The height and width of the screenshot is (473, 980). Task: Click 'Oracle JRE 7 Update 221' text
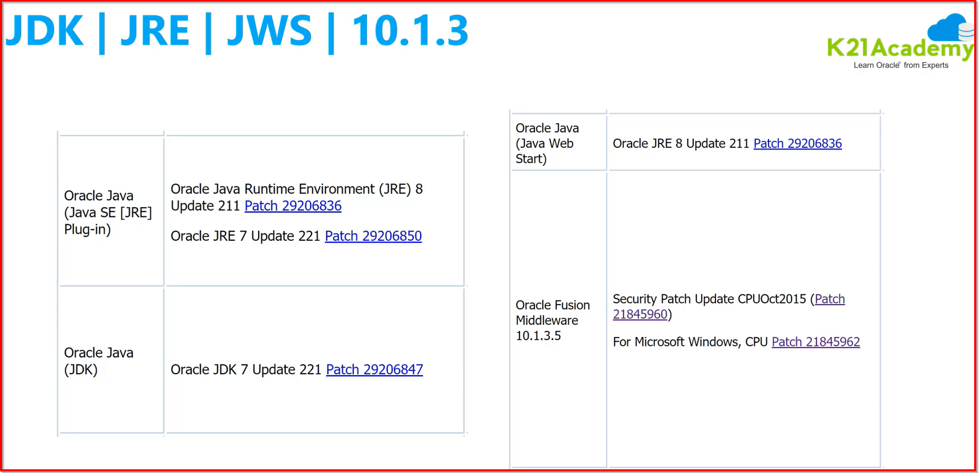[245, 236]
